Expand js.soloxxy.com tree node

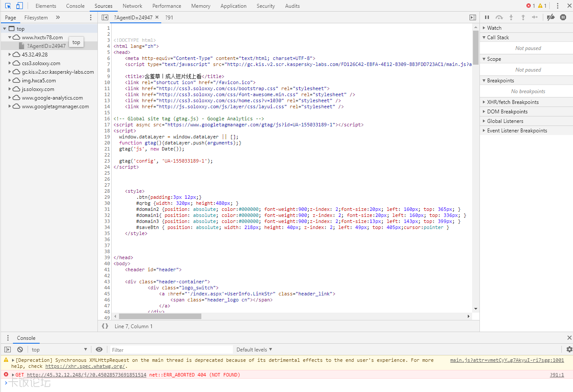(x=9, y=89)
